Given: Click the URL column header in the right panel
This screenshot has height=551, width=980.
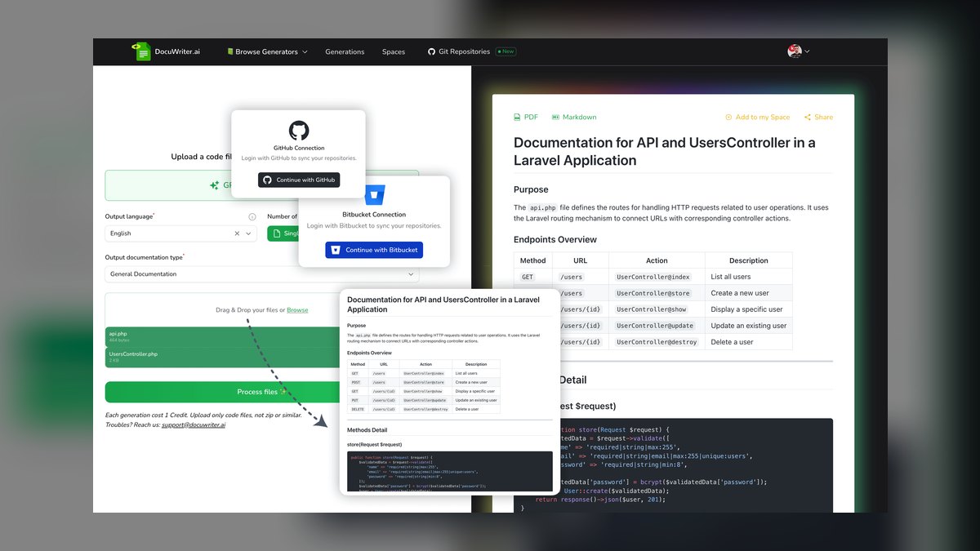Looking at the screenshot, I should click(580, 260).
